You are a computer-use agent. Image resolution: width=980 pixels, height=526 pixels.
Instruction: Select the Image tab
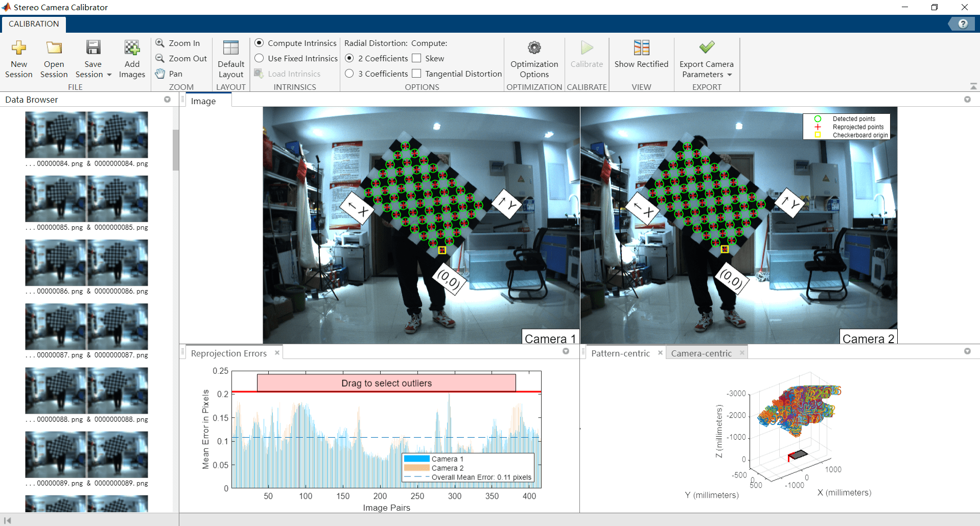[204, 101]
